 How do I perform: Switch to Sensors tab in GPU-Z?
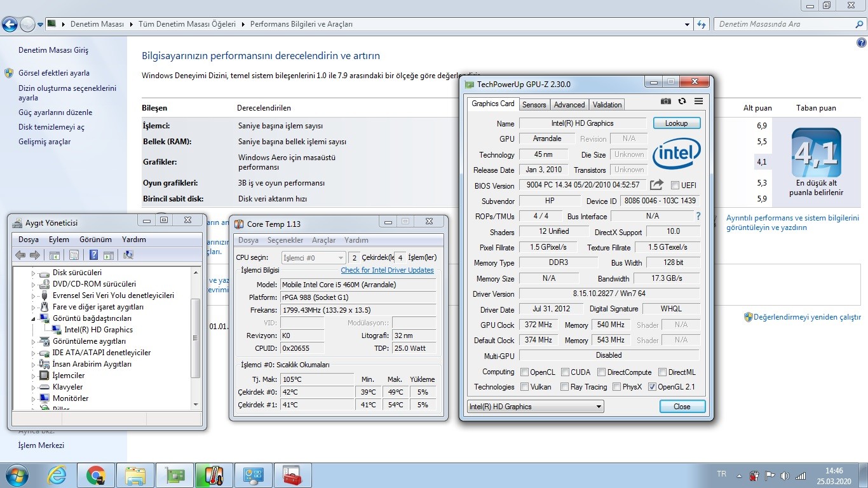pyautogui.click(x=534, y=105)
